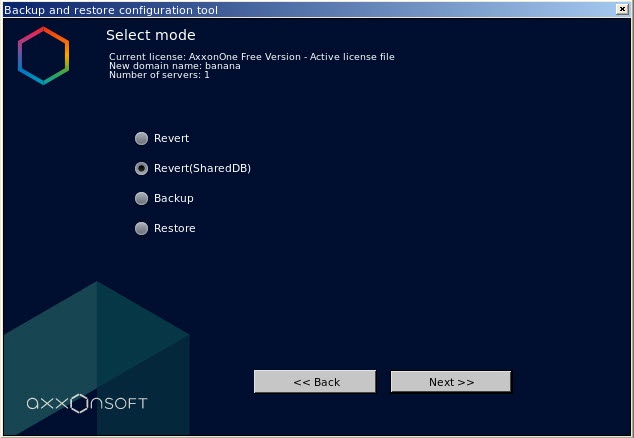Close the configuration tool window

tap(622, 9)
